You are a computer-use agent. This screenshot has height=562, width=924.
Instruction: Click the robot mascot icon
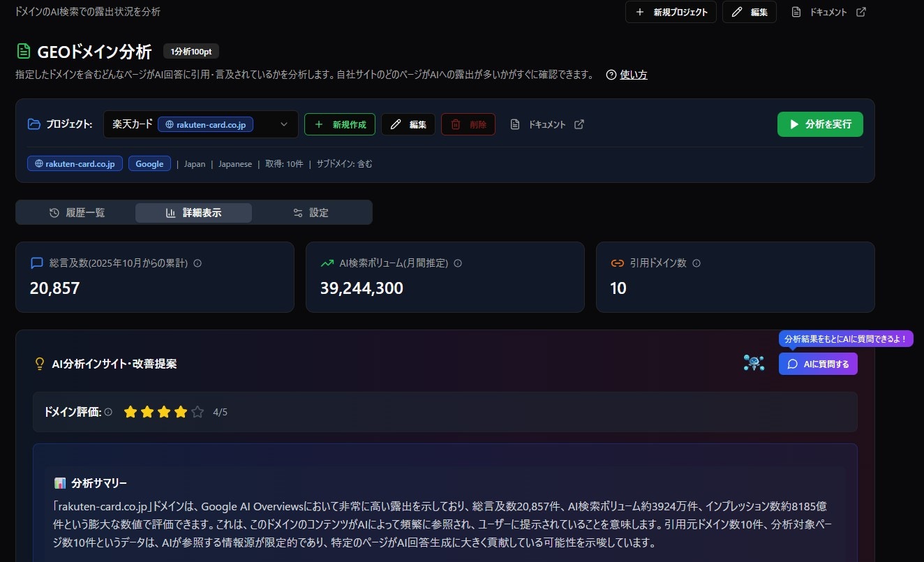point(754,363)
